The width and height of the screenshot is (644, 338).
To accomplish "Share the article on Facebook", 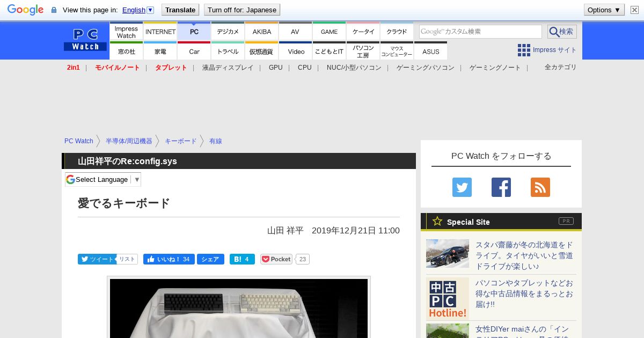I will click(210, 259).
